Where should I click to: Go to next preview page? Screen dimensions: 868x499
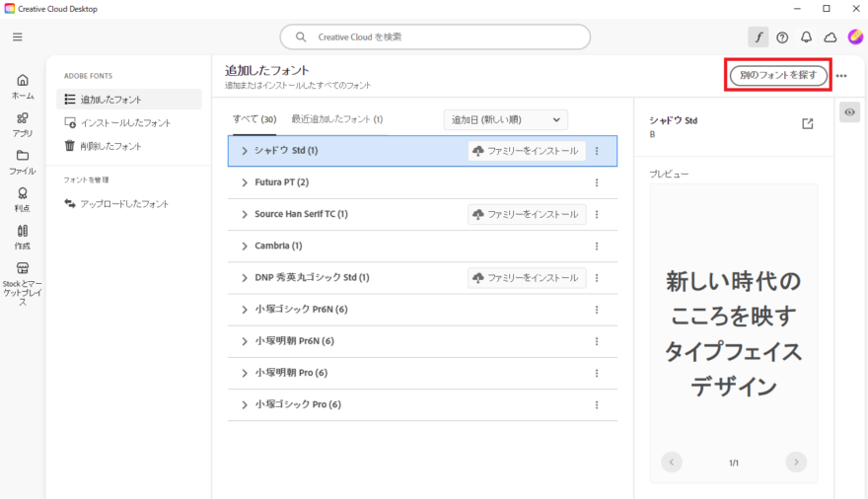(x=796, y=462)
